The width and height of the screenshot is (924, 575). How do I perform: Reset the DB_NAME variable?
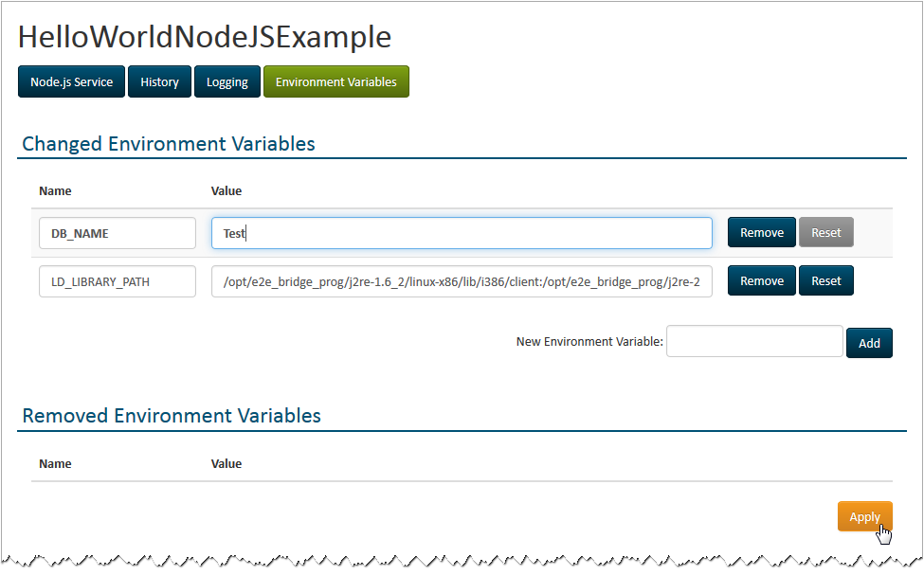click(825, 233)
